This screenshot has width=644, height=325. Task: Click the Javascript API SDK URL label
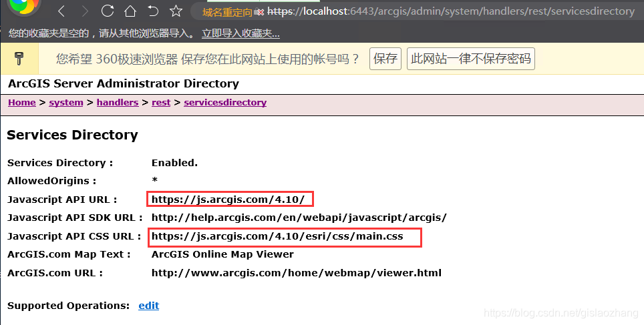75,218
